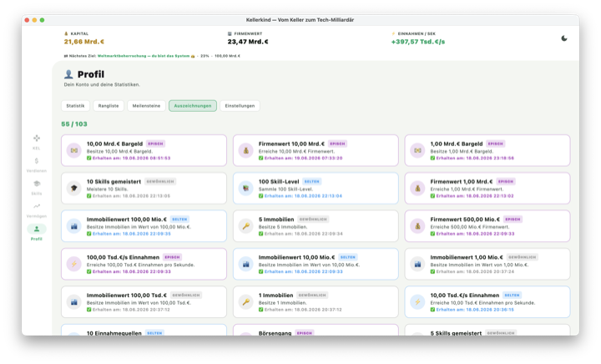Image resolution: width=601 pixels, height=364 pixels.
Task: Click the Börsengang achievement title
Action: coord(275,333)
